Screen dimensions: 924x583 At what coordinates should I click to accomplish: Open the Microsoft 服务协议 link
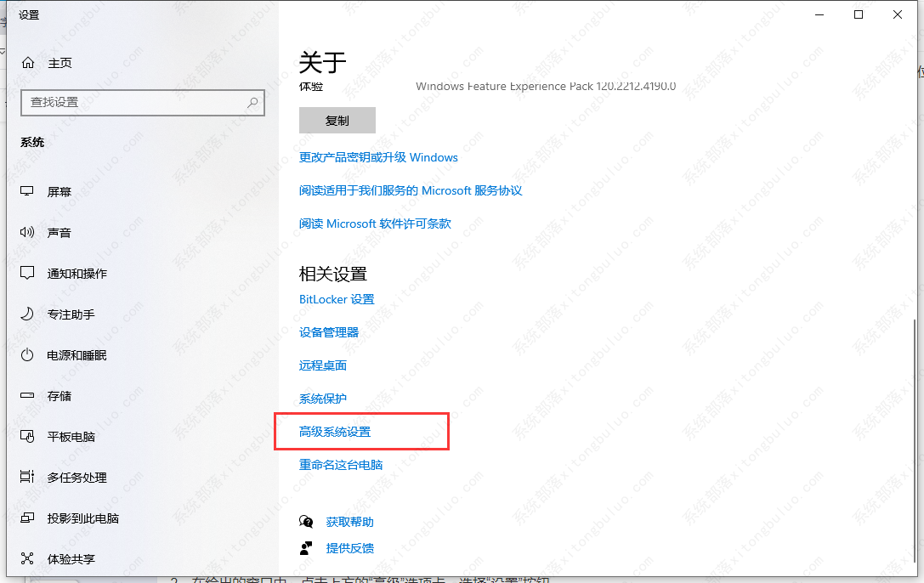pos(411,190)
